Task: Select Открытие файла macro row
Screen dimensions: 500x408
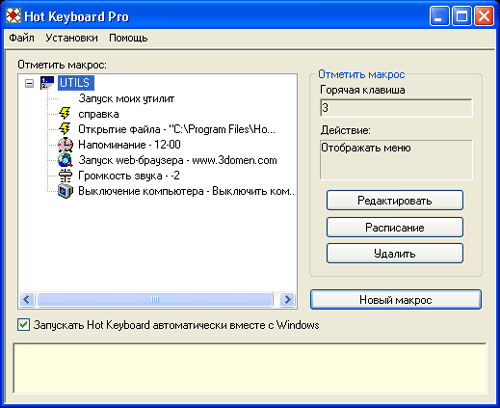Action: [x=177, y=129]
